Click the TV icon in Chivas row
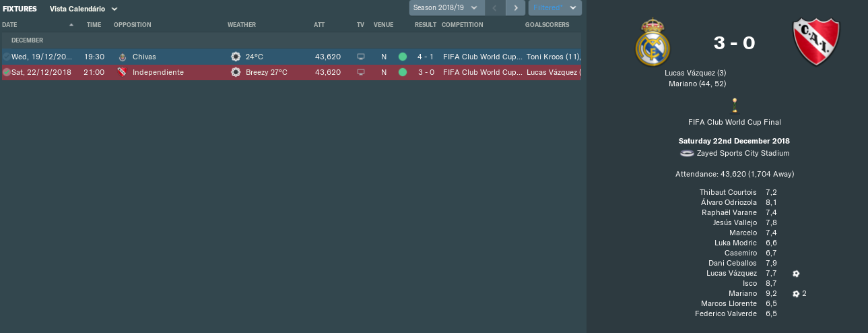Screen dimensions: 868x333 360,57
